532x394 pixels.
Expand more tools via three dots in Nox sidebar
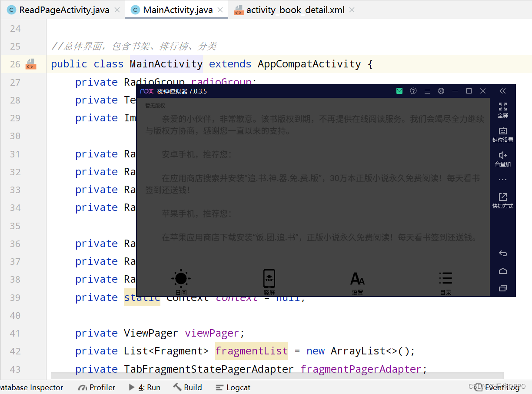[503, 180]
